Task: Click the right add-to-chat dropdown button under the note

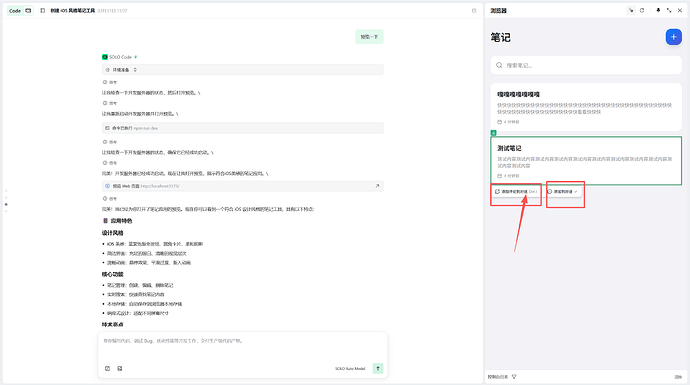Action: tap(563, 192)
